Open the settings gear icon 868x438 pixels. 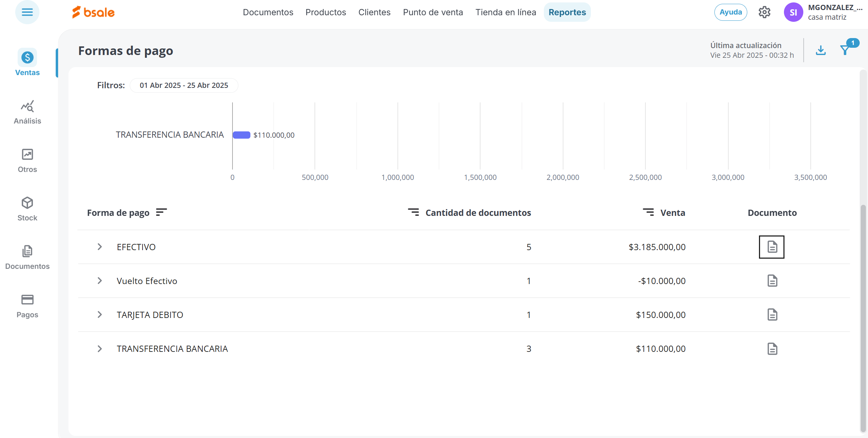[x=764, y=12]
